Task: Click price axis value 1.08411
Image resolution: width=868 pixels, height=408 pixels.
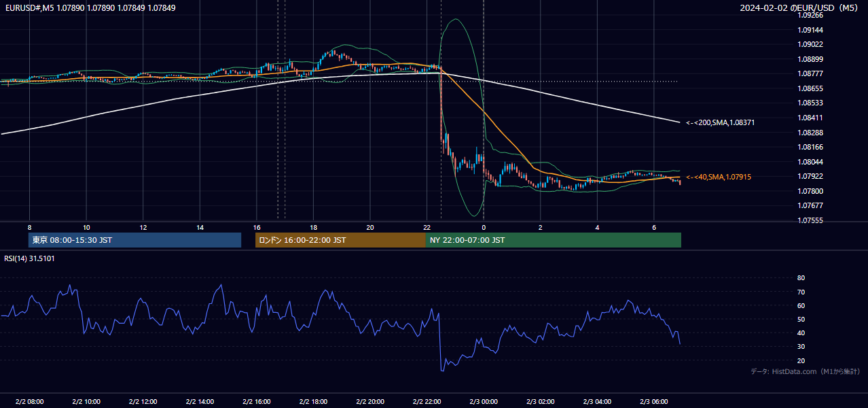Action: [810, 118]
